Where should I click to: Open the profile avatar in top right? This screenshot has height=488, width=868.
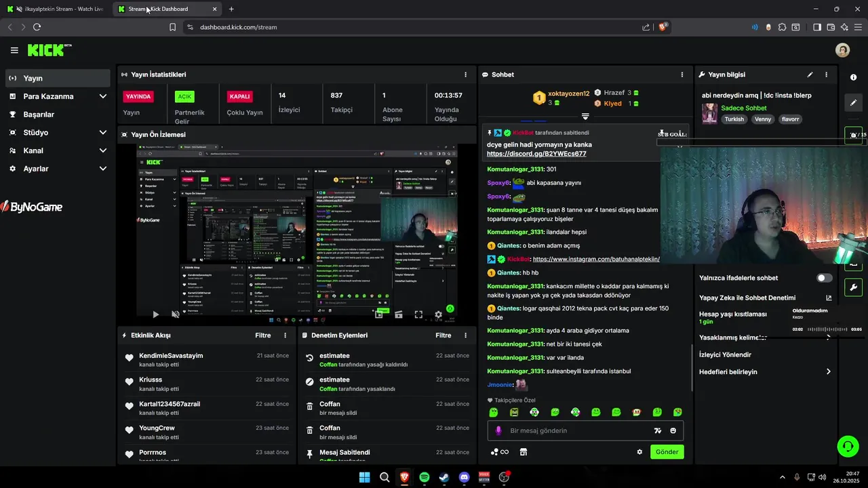click(843, 50)
